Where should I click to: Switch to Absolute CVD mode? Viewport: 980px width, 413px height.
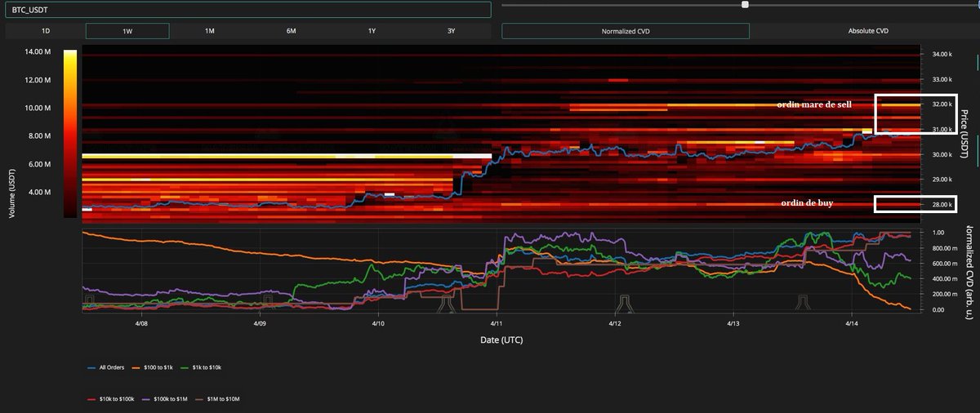point(868,31)
